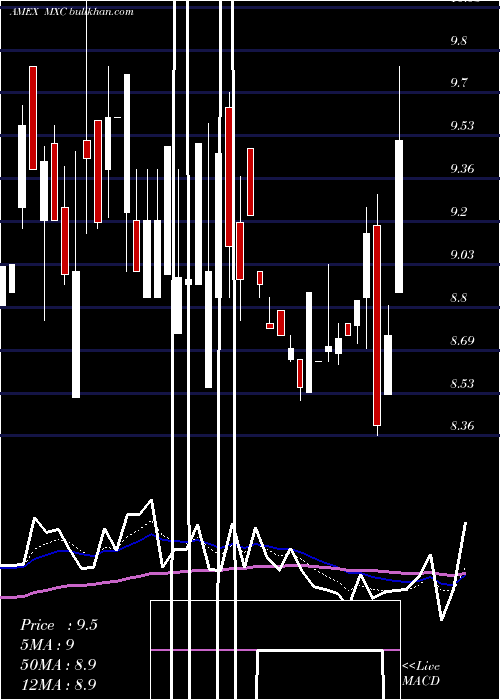Click the '5MA : 9' readout
Screen dimensions: 500x700
click(x=47, y=645)
